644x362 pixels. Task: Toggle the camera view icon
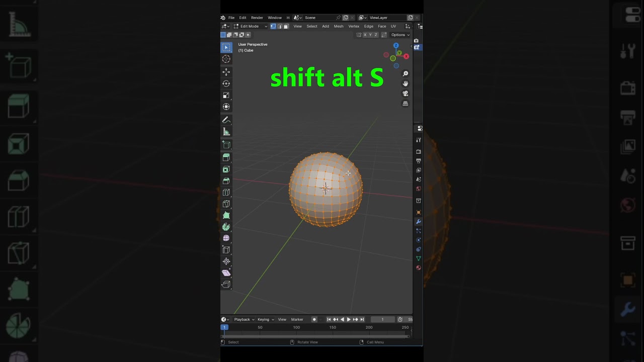click(x=406, y=94)
